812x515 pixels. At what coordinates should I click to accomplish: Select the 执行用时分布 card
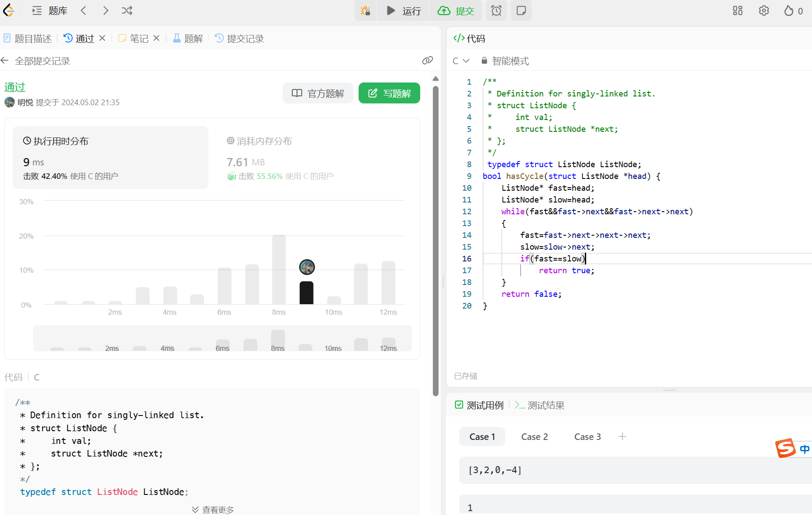point(111,158)
